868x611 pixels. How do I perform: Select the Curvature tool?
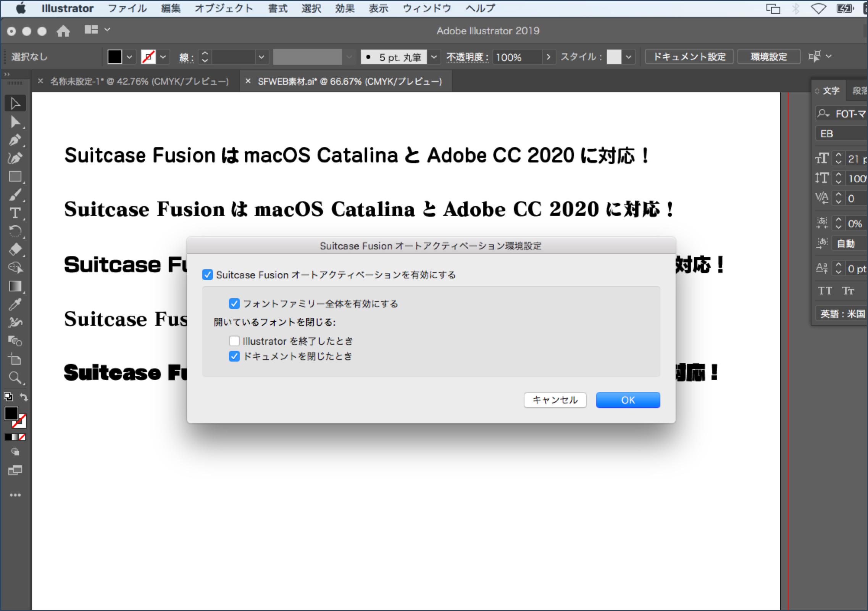tap(15, 158)
